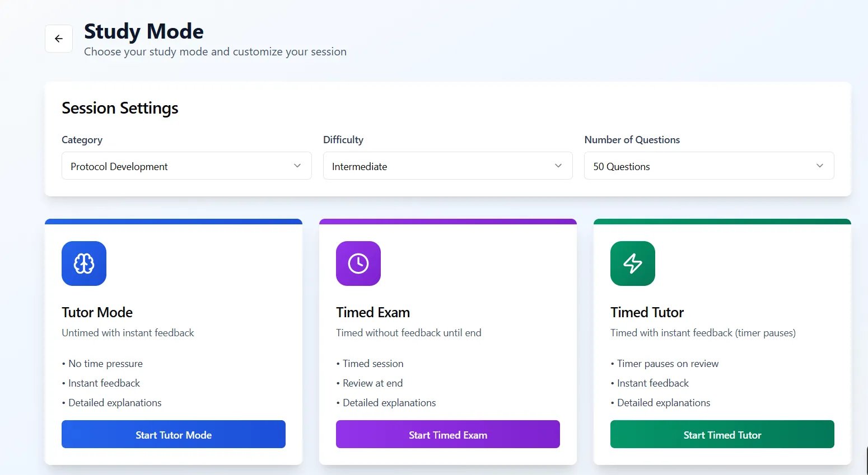Select the brain icon on Tutor Mode card
The height and width of the screenshot is (475, 868).
click(x=84, y=263)
